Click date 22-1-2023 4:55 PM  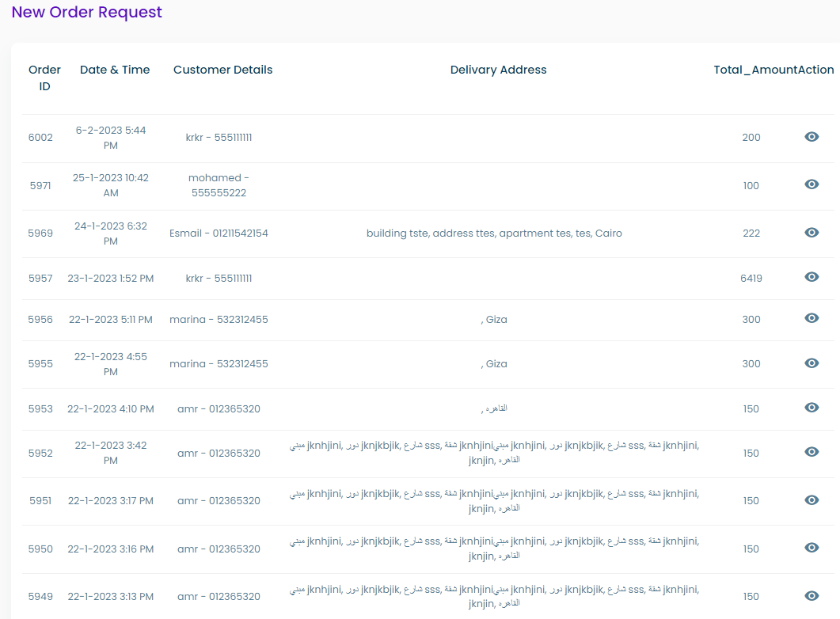tap(111, 364)
